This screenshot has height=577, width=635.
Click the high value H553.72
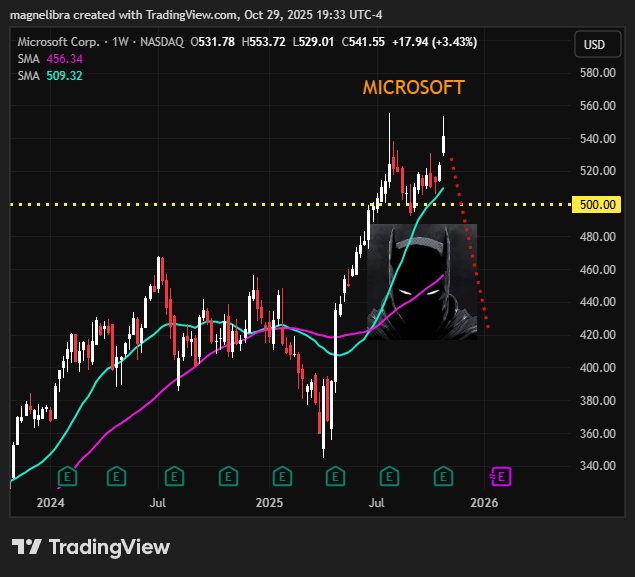pos(264,42)
